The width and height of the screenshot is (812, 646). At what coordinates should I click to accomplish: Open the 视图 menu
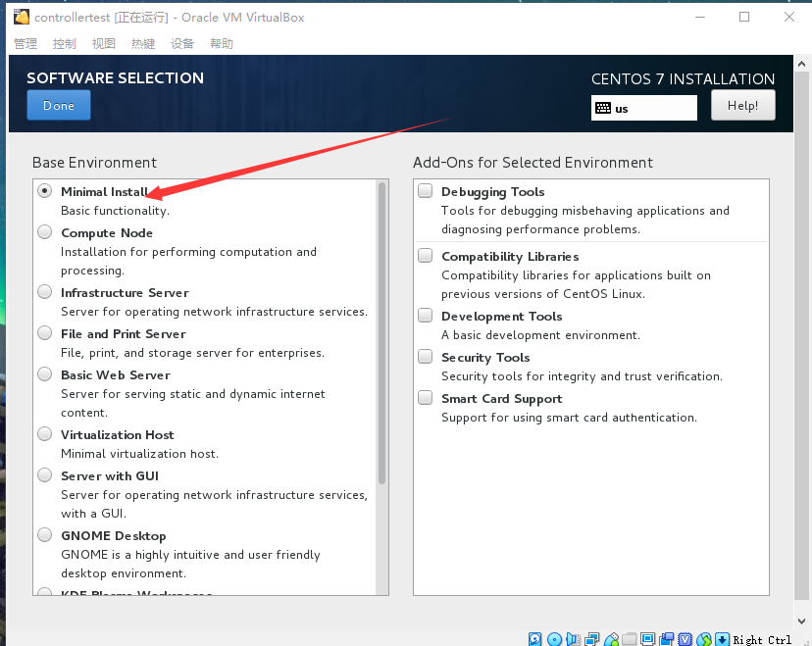(x=104, y=43)
